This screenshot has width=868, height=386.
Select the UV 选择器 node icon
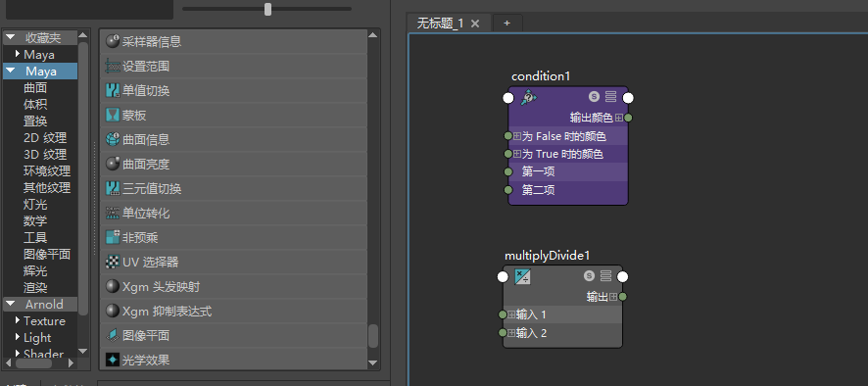coord(113,262)
